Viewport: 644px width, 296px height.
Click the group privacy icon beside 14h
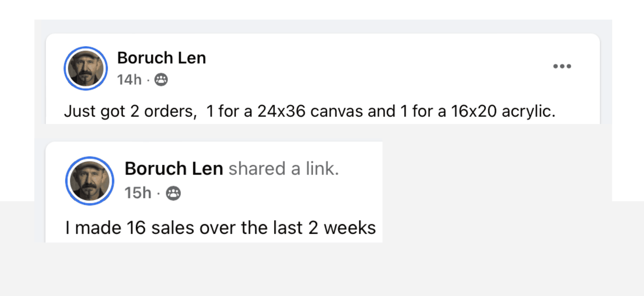pos(161,79)
